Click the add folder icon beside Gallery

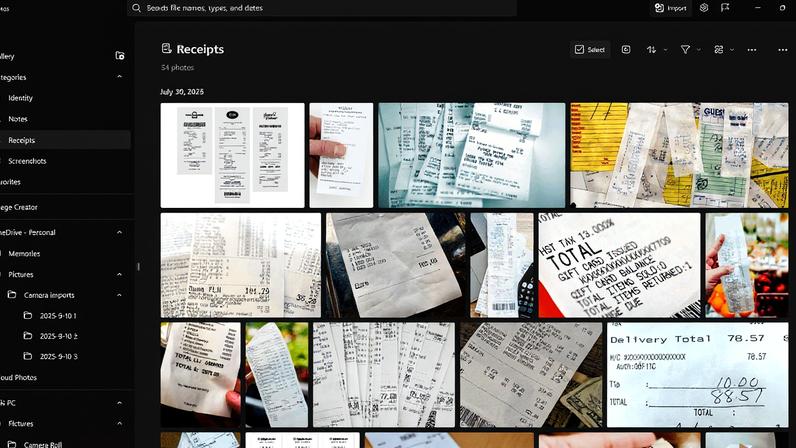click(120, 56)
